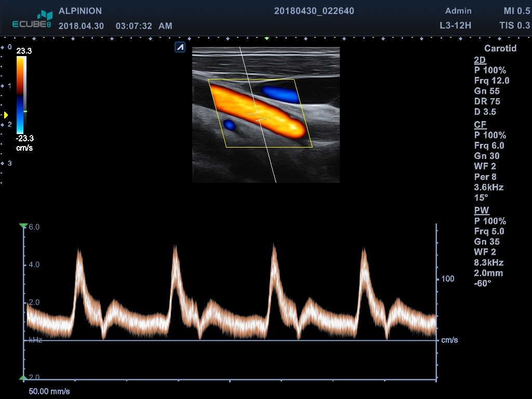Click the patient ID 20180430_022640 field
The height and width of the screenshot is (399, 532).
pos(314,11)
